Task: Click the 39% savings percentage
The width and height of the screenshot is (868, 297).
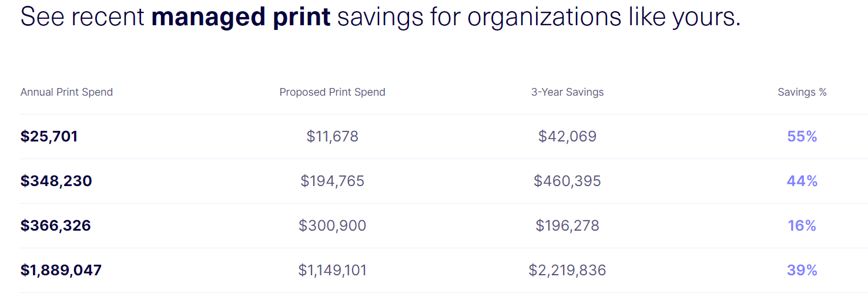Action: coord(802,271)
